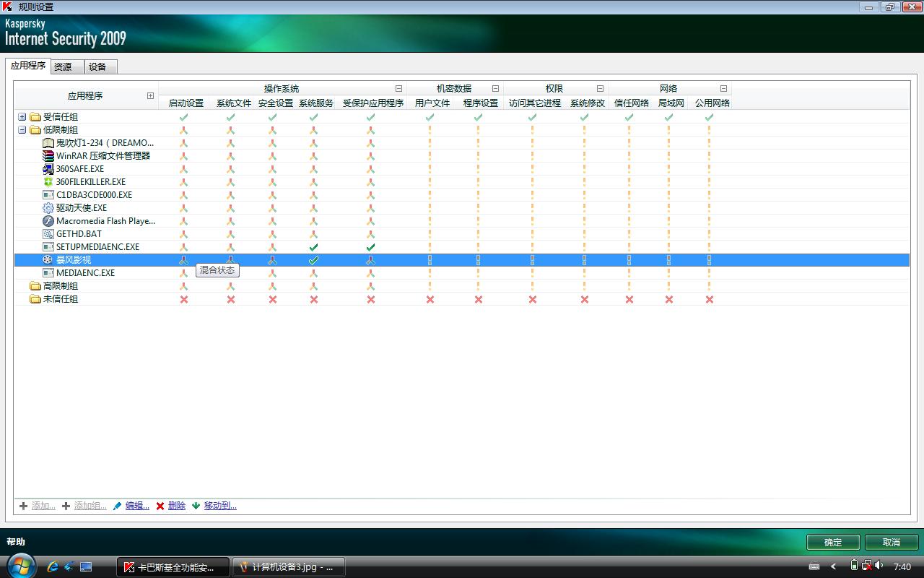Click the 程序设置 column header
924x578 pixels.
click(x=481, y=103)
